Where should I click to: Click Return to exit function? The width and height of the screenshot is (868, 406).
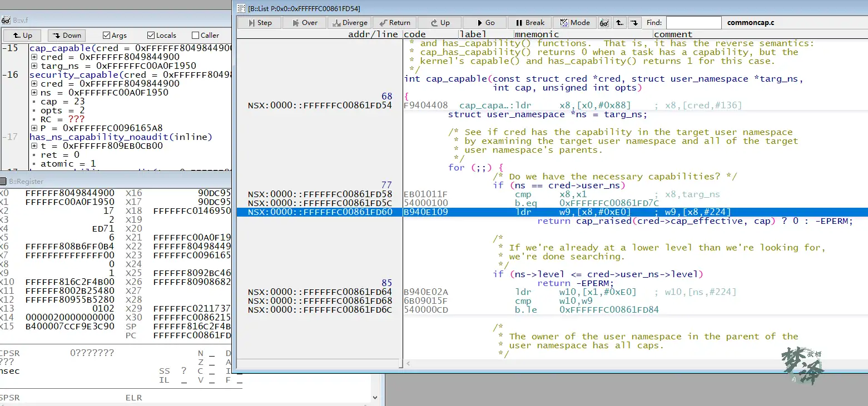[x=394, y=23]
